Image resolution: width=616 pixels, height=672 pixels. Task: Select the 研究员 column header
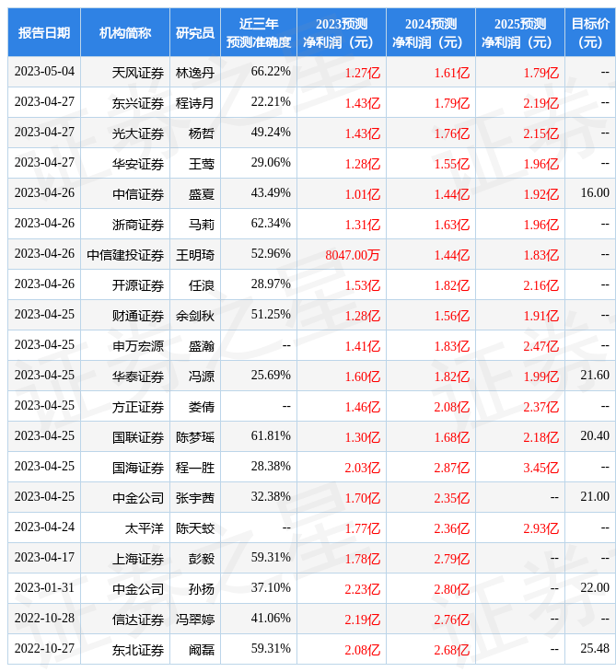coord(195,33)
